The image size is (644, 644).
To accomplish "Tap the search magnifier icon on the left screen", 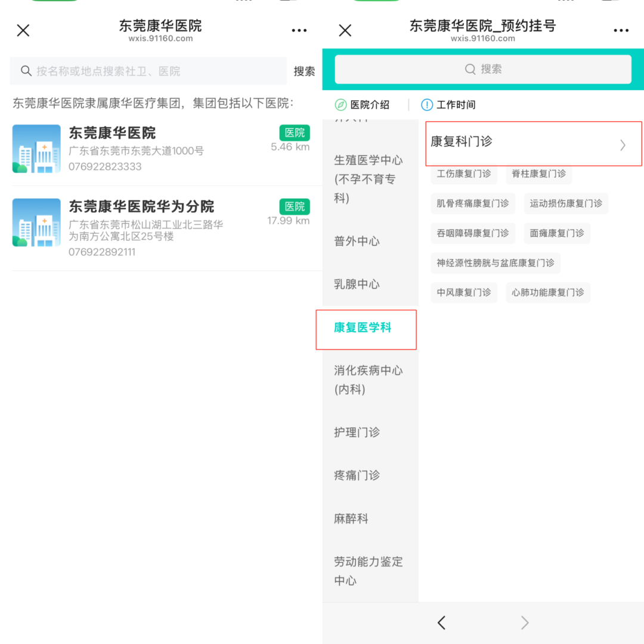I will [26, 71].
